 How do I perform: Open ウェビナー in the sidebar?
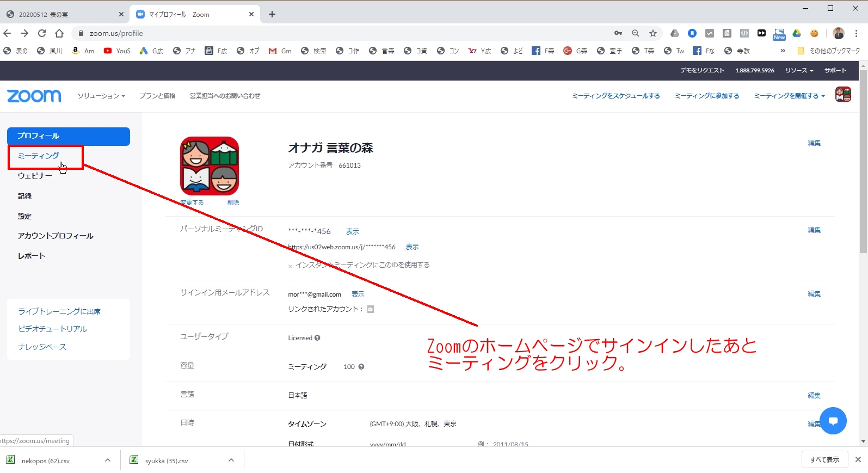(x=35, y=176)
